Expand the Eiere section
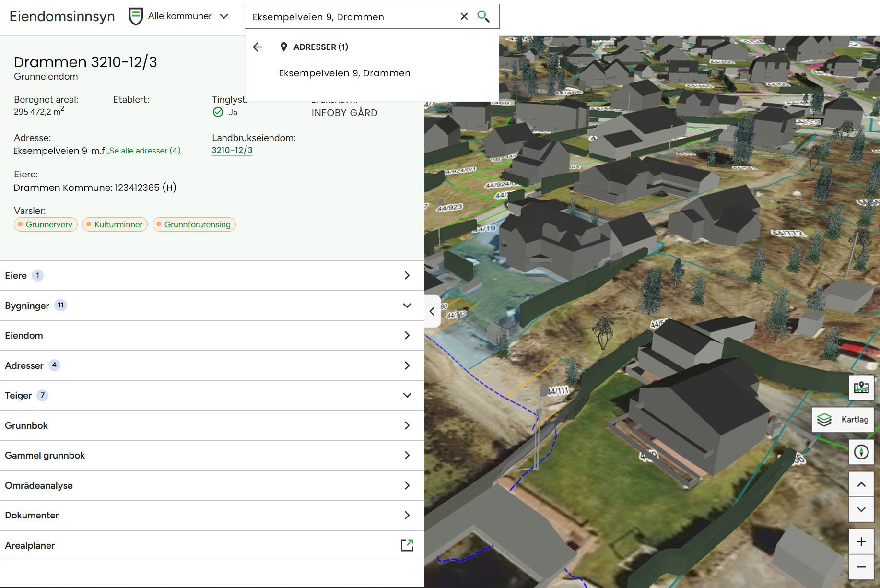This screenshot has width=880, height=588. click(x=211, y=275)
